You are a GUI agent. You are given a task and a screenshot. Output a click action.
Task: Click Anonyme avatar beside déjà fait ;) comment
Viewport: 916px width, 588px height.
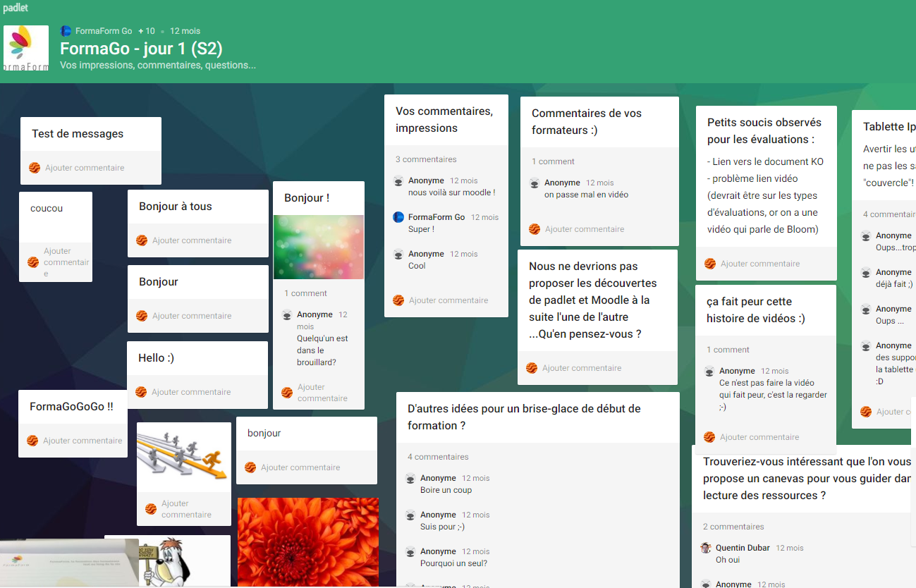866,273
